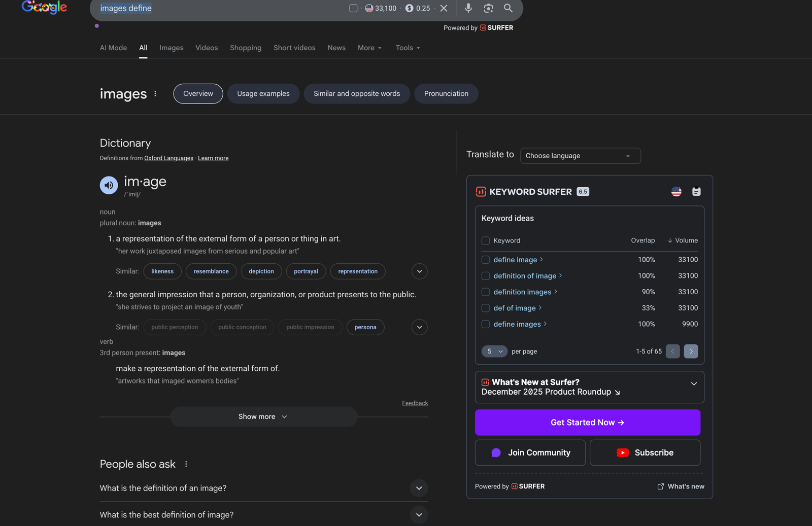Tick the 'definition images' keyword checkbox
This screenshot has height=526, width=812.
486,292
